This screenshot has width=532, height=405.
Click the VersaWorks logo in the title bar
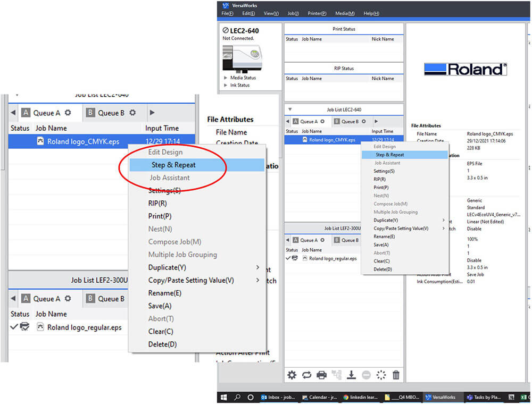pyautogui.click(x=226, y=5)
